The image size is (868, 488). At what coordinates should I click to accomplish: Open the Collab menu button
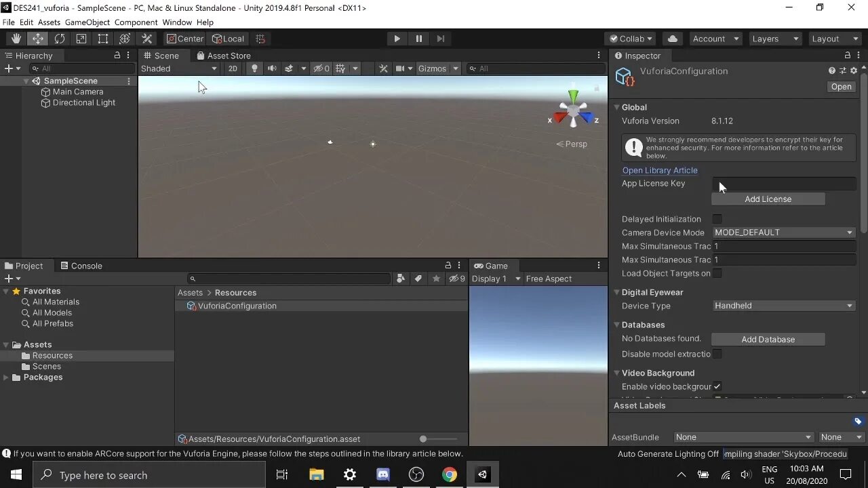pos(631,39)
